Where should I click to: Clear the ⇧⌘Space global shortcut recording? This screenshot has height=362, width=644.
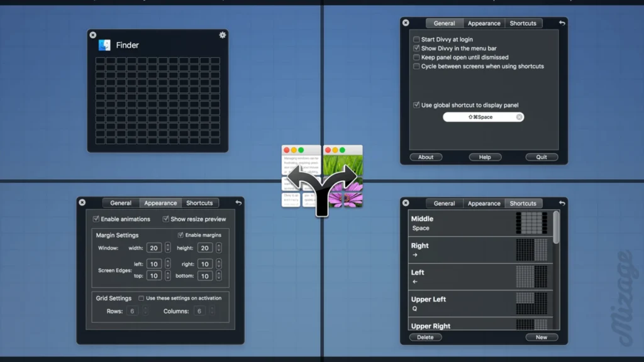519,117
